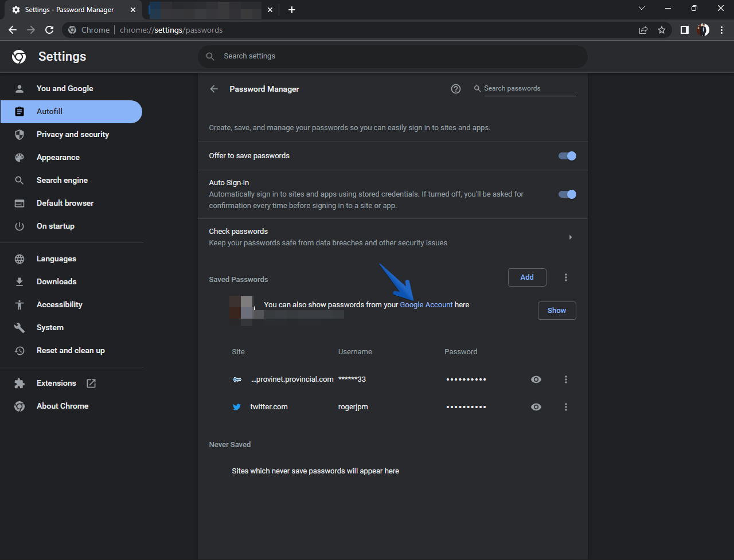Click the Password Manager help icon
Viewport: 734px width, 560px height.
click(456, 89)
